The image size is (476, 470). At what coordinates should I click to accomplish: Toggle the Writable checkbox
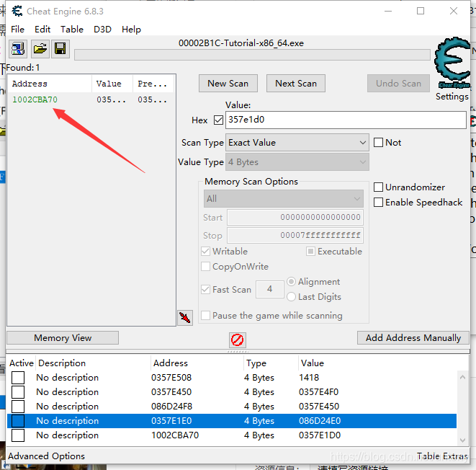click(205, 252)
